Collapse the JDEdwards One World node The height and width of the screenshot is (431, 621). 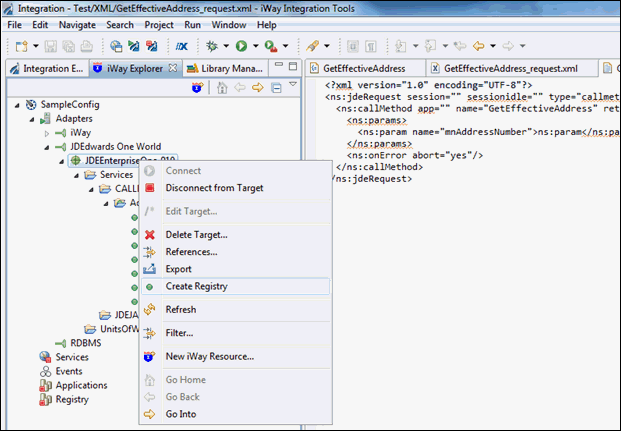pos(47,147)
